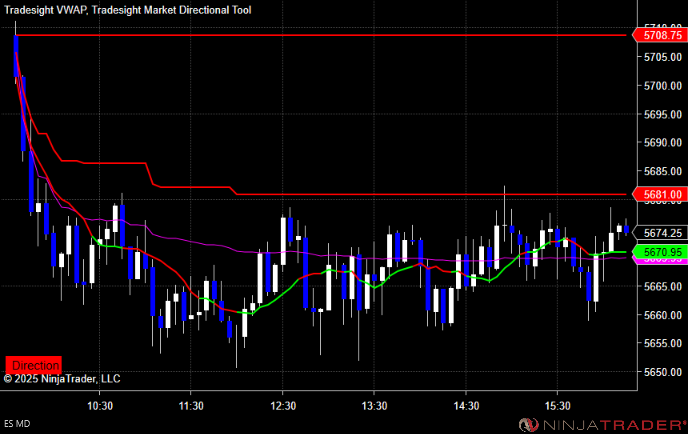The width and height of the screenshot is (688, 434).
Task: Select the 5674.25 current price marker
Action: [659, 233]
